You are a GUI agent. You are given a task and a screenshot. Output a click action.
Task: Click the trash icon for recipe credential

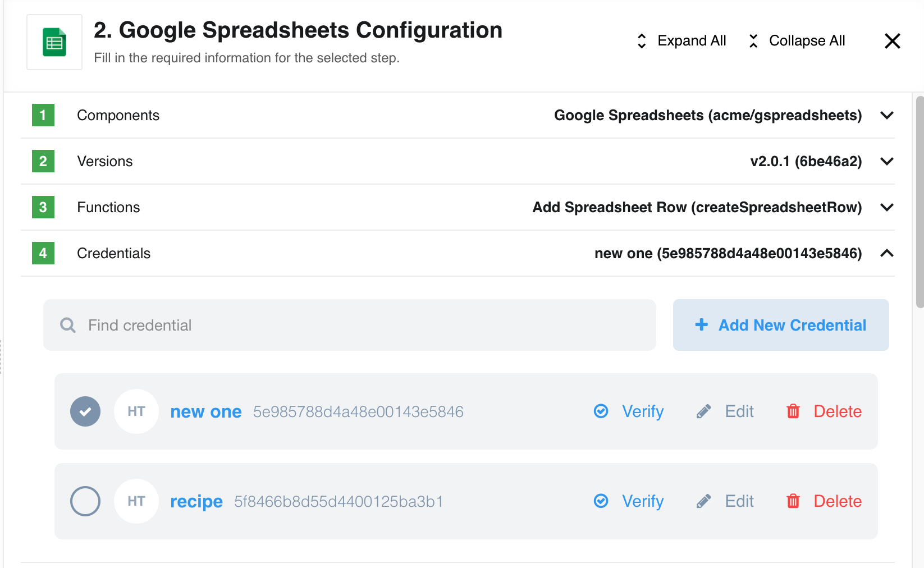793,501
